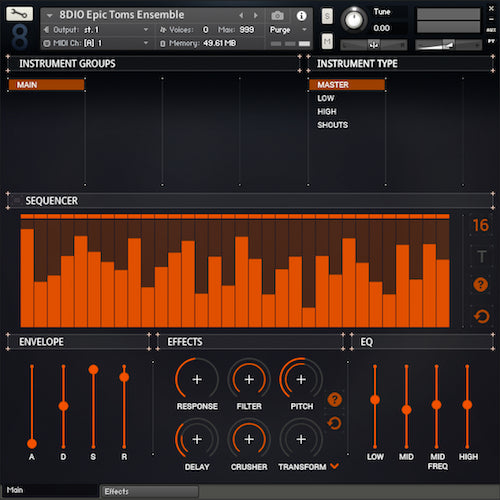Click the EQ LOW slider handle
The width and height of the screenshot is (500, 500).
(375, 400)
